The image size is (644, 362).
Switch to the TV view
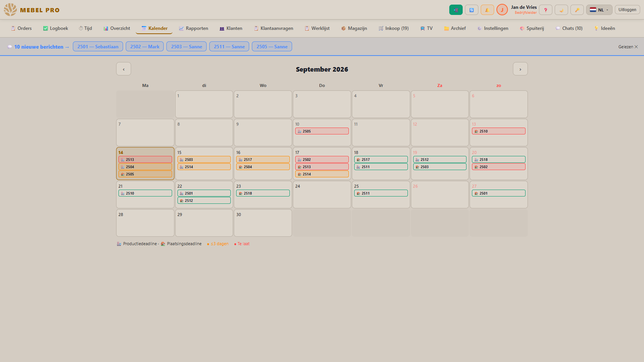pos(427,28)
